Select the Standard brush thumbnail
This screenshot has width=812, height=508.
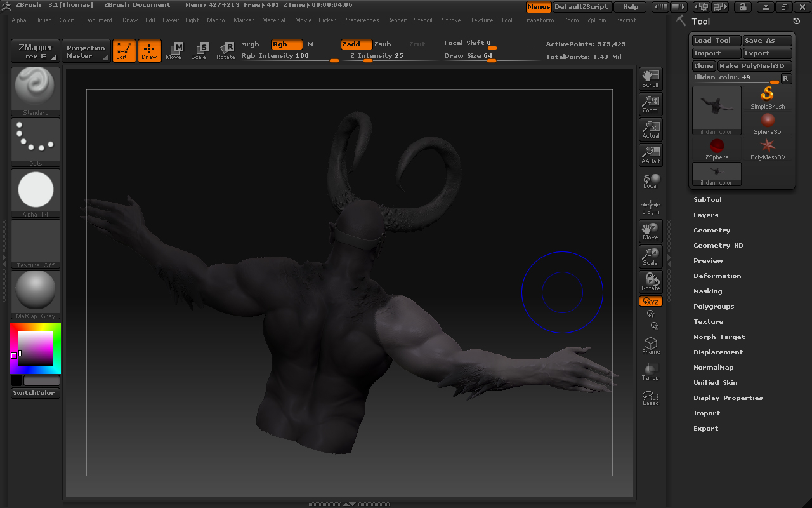pos(35,87)
